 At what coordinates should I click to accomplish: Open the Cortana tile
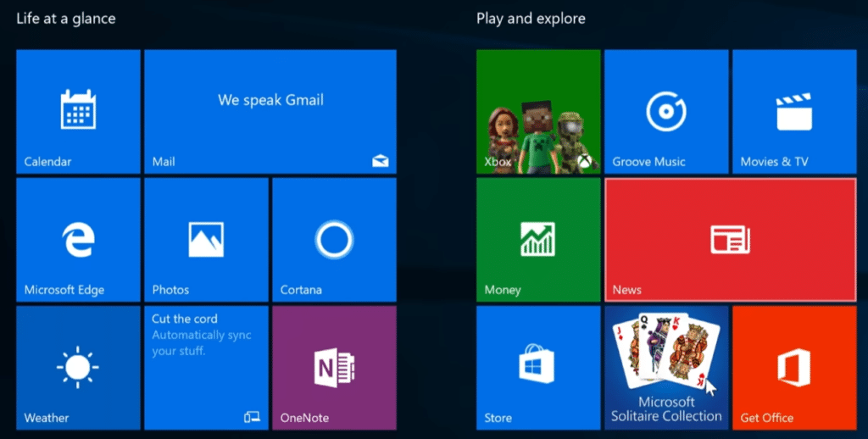(x=334, y=240)
